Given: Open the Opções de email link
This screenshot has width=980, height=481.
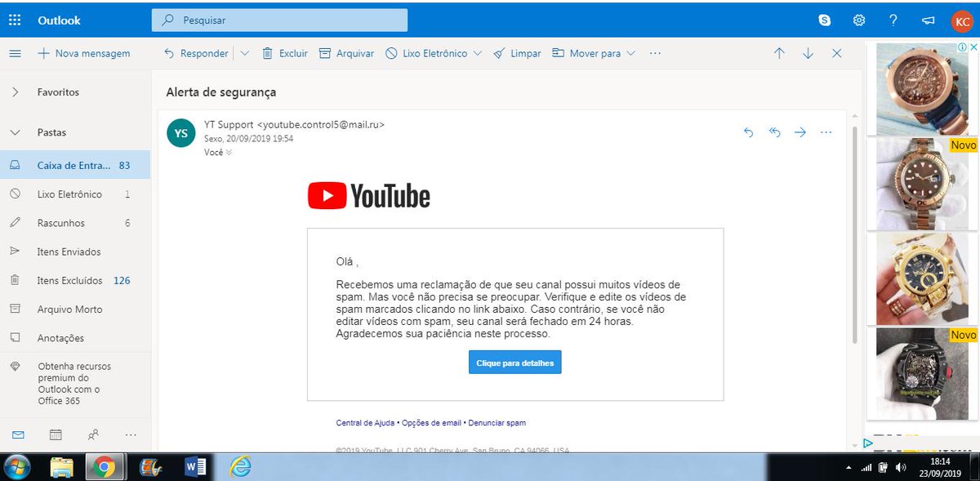Looking at the screenshot, I should (x=431, y=423).
